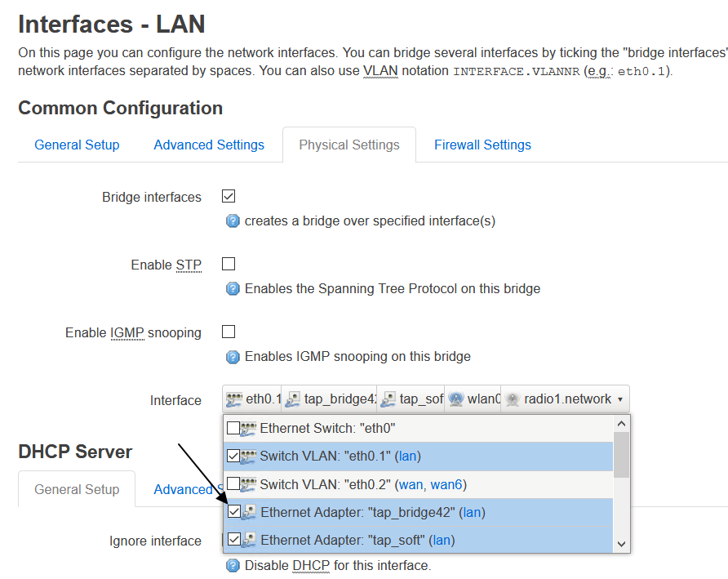Open the radio1.network dropdown arrow
The height and width of the screenshot is (579, 728).
(621, 399)
